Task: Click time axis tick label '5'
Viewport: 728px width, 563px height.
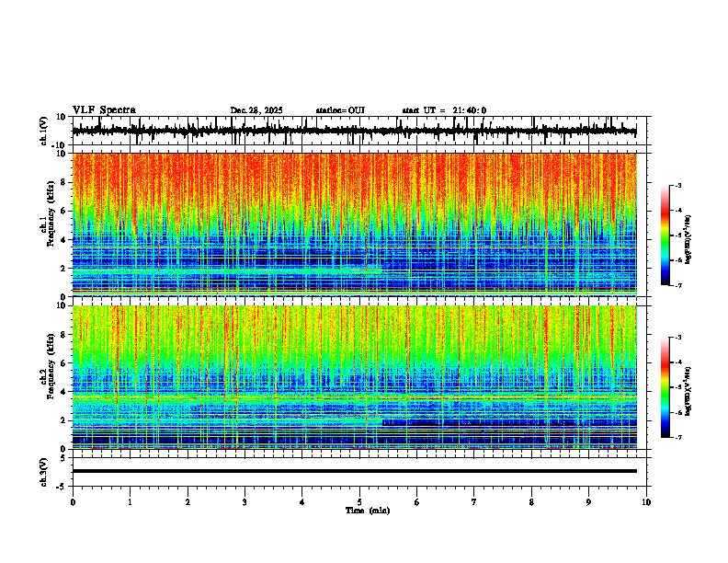Action: [359, 502]
